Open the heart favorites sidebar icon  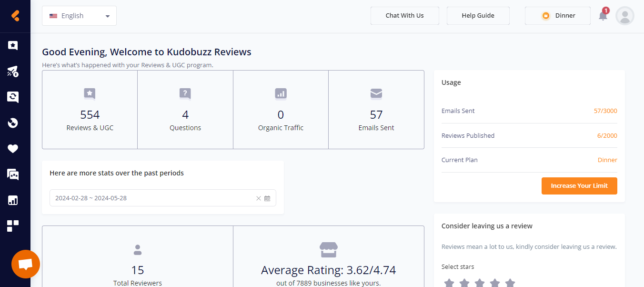pyautogui.click(x=13, y=149)
